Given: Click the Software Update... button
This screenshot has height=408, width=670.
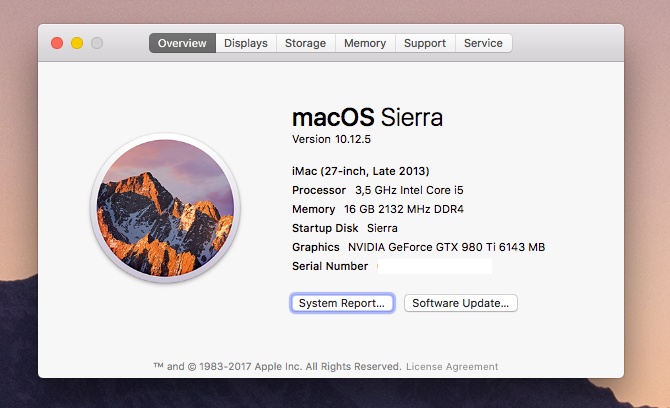Looking at the screenshot, I should (x=461, y=303).
